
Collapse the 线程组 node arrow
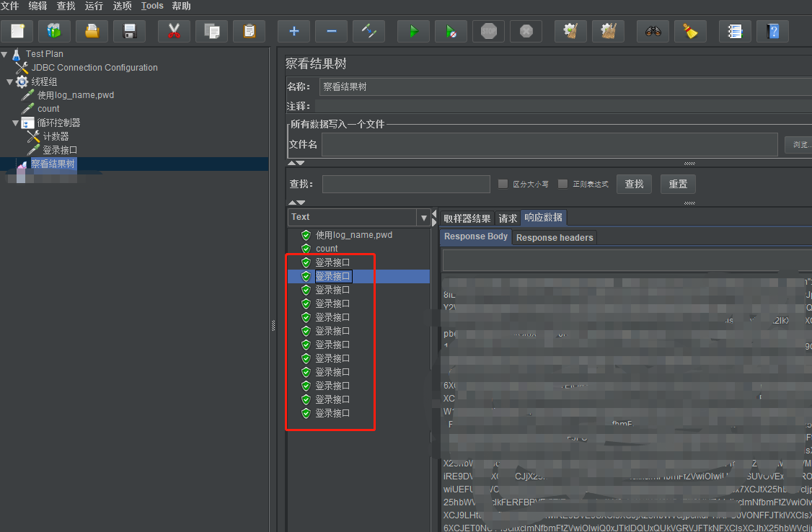[x=10, y=81]
